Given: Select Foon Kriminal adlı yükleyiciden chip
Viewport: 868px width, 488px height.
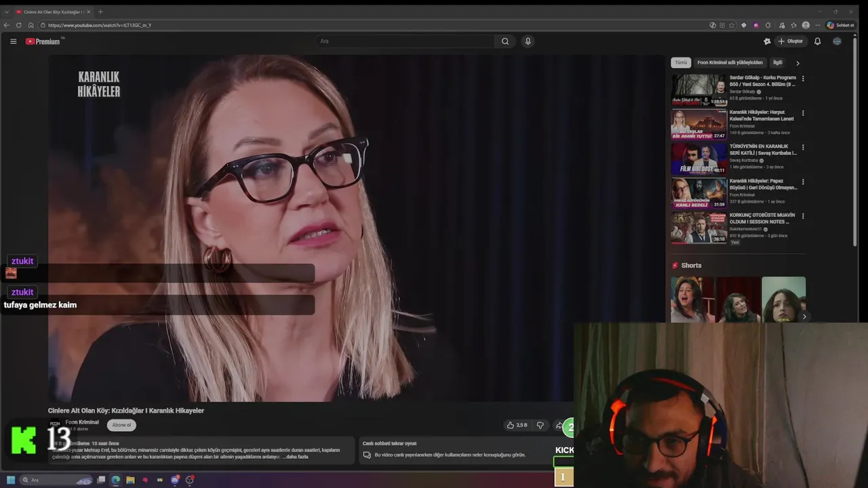Looking at the screenshot, I should coord(730,62).
